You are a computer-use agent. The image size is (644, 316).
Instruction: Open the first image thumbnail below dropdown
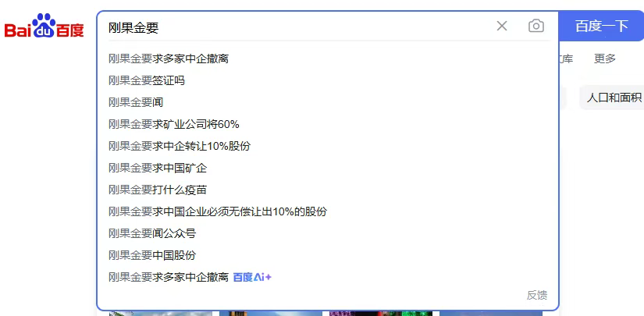pyautogui.click(x=160, y=313)
